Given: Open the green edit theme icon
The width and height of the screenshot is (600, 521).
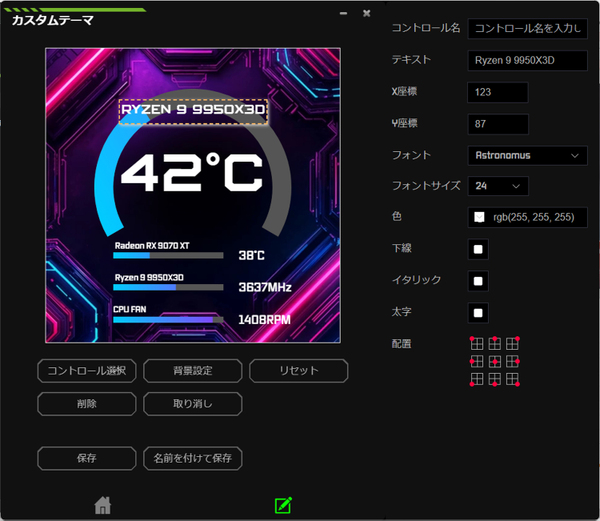Looking at the screenshot, I should click(284, 505).
